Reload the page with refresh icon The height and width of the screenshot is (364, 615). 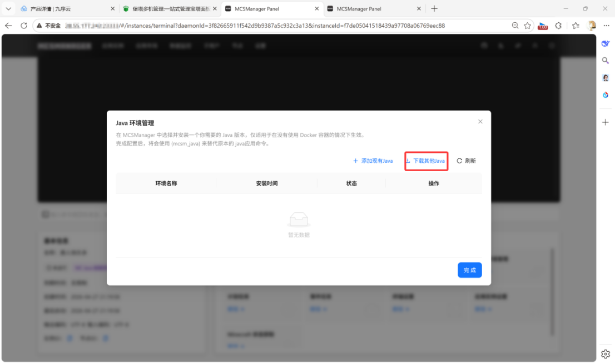23,26
